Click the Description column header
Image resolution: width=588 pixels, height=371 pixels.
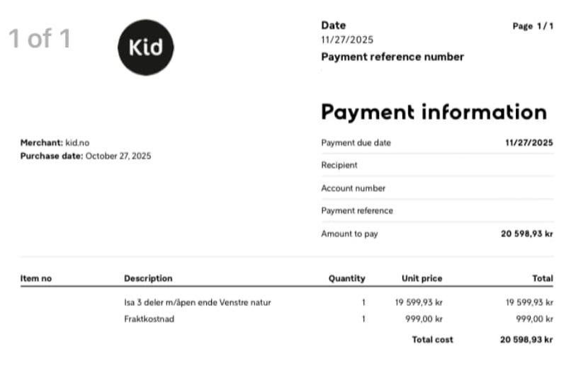click(148, 278)
